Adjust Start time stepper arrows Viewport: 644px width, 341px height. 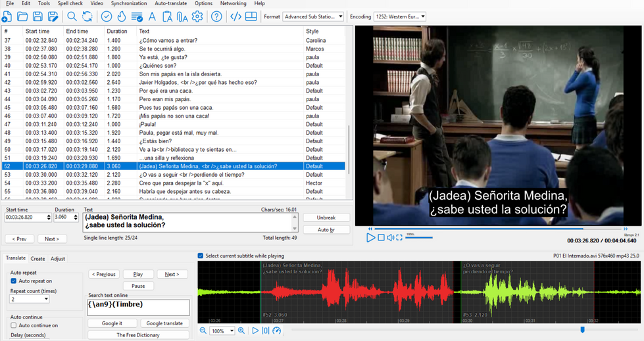[x=49, y=217]
